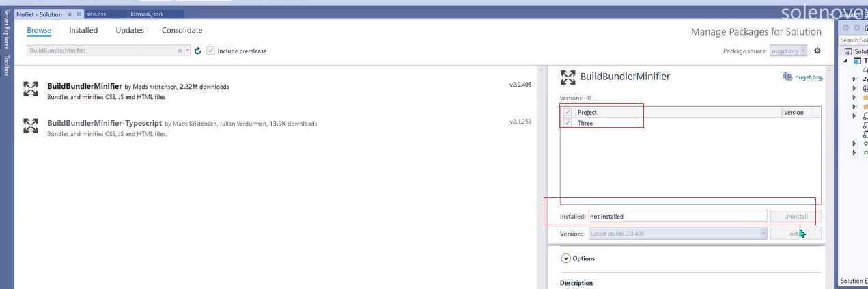Select the BuildBundlerMinifier-Typescript package title
868x289 pixels.
click(x=104, y=123)
